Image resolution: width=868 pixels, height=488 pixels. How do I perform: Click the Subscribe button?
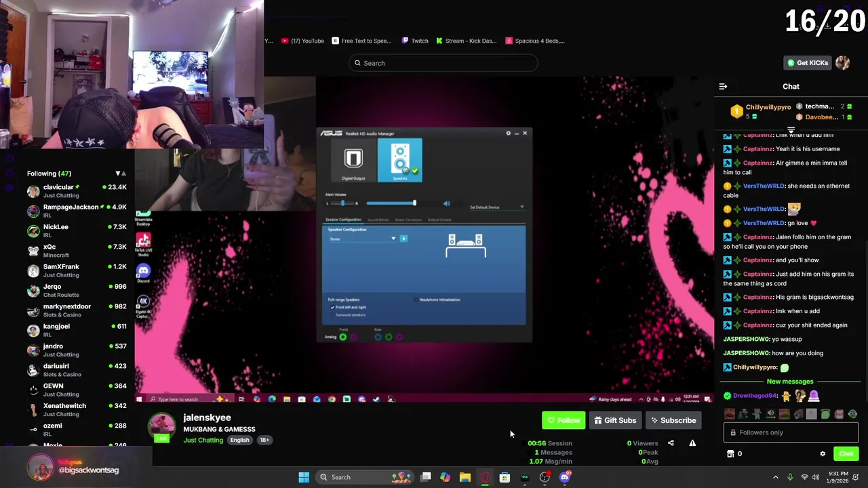(x=673, y=420)
